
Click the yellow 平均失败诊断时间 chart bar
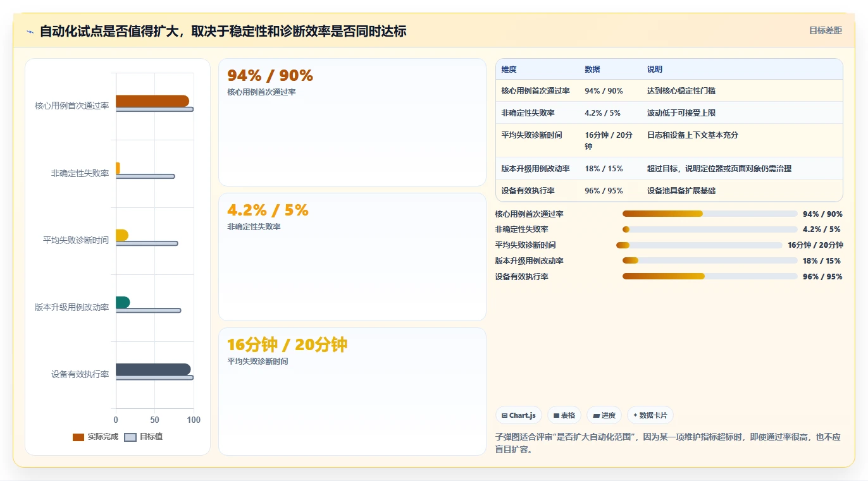pos(121,235)
